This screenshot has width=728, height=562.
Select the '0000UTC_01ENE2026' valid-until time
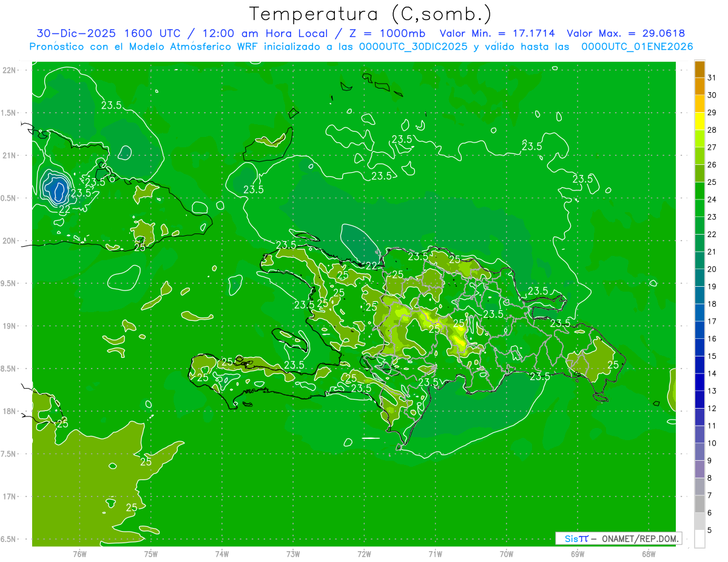click(x=637, y=47)
